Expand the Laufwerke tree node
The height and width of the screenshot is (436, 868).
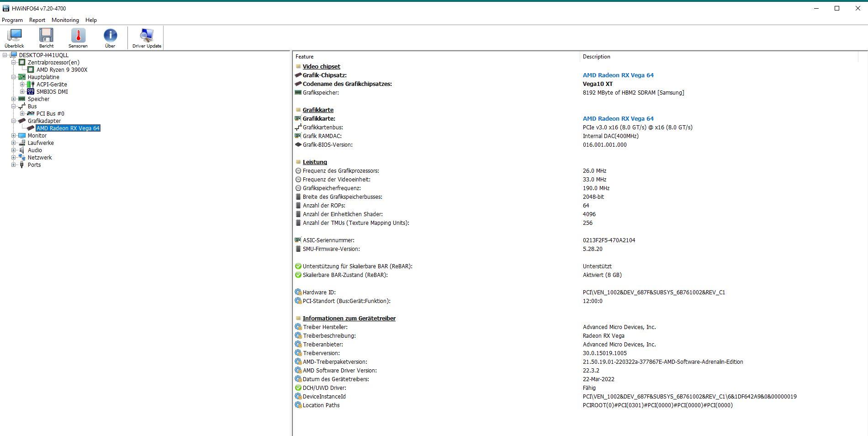(x=14, y=143)
